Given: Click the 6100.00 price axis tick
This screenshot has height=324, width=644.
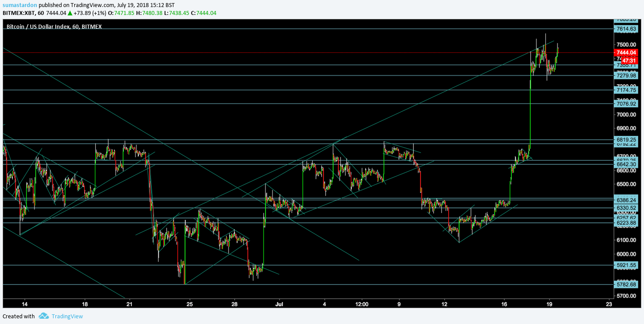Looking at the screenshot, I should [x=626, y=240].
